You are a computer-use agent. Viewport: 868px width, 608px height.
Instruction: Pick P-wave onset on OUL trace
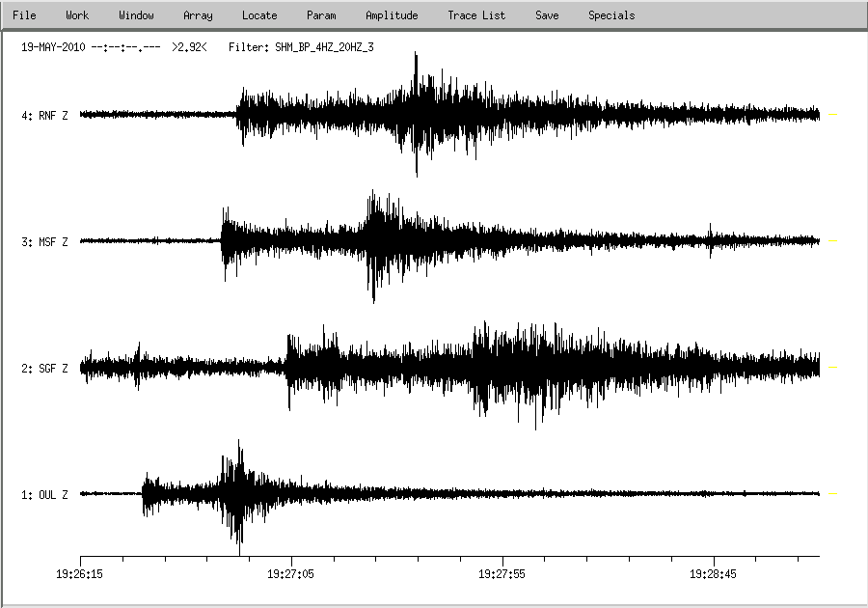click(143, 493)
